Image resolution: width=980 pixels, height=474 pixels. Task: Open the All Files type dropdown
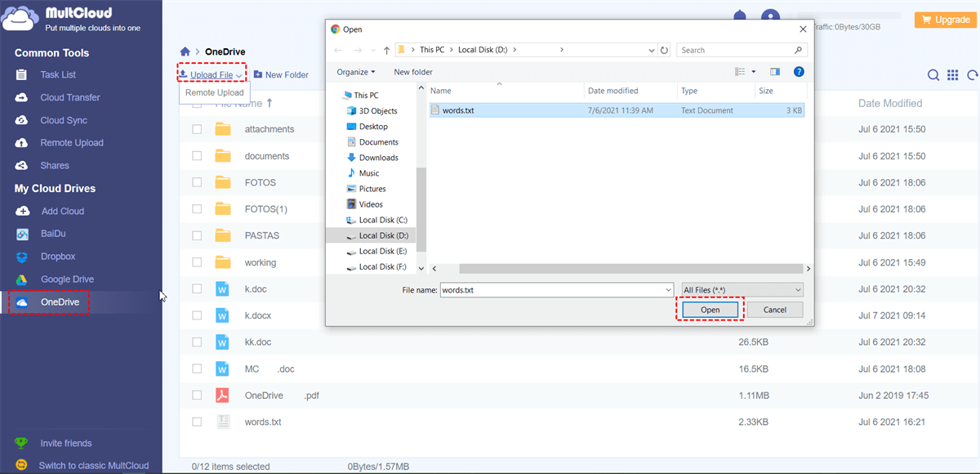click(x=742, y=290)
